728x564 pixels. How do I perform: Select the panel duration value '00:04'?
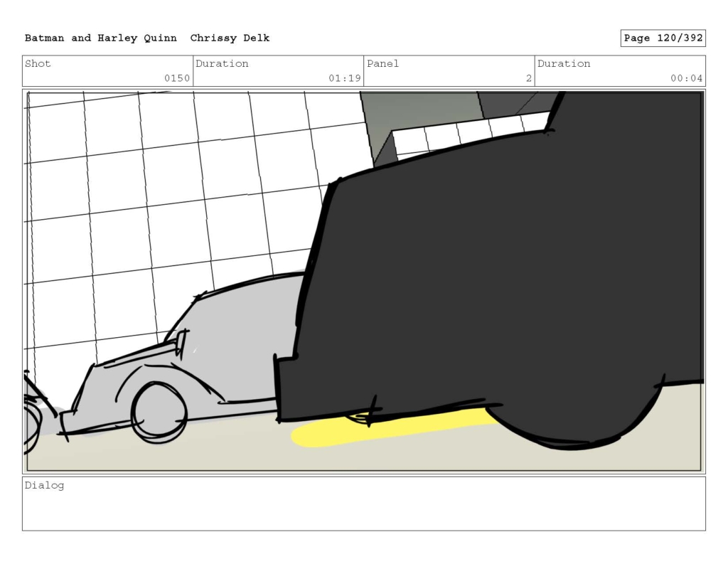click(686, 78)
